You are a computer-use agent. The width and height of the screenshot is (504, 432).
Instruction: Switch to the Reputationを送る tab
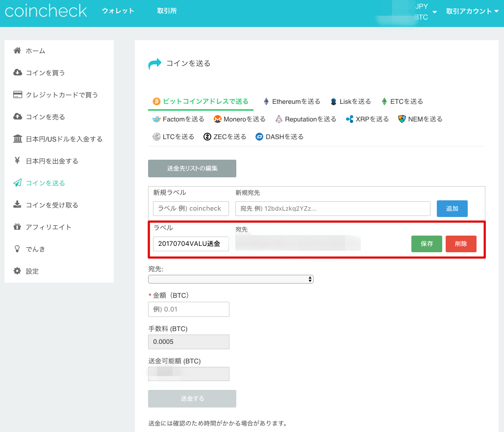tap(306, 119)
